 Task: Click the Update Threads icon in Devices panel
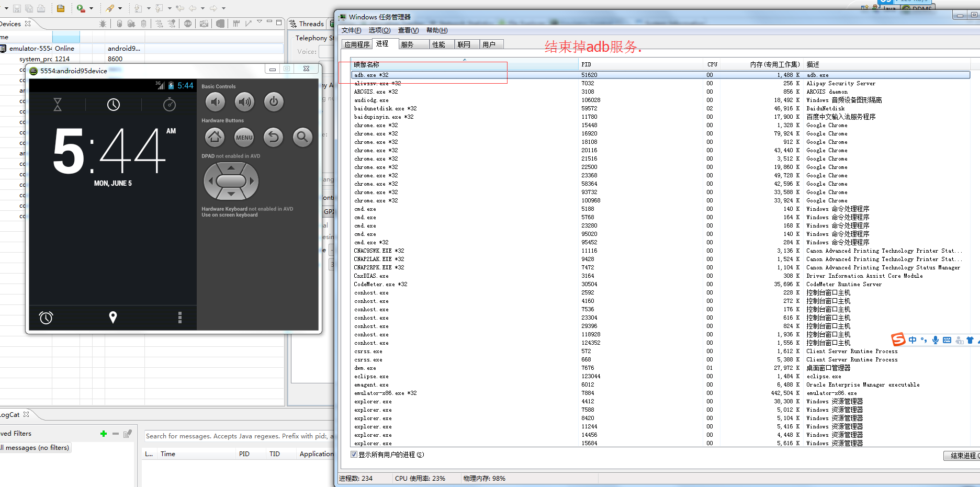159,24
